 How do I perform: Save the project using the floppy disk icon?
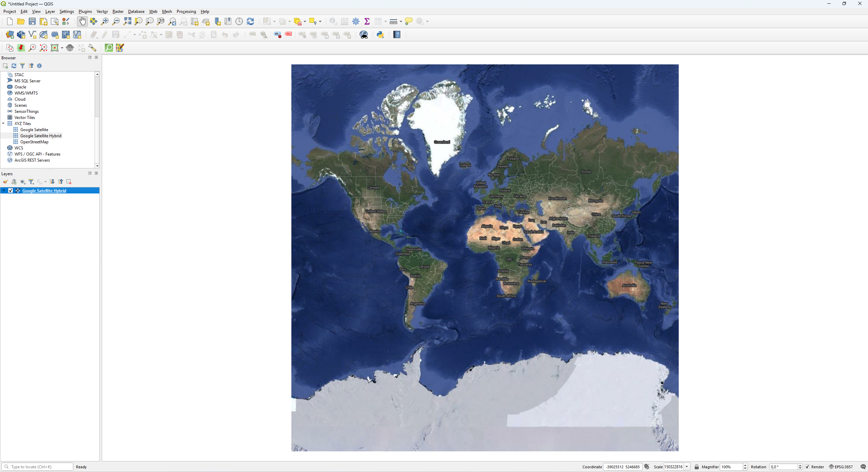coord(32,21)
